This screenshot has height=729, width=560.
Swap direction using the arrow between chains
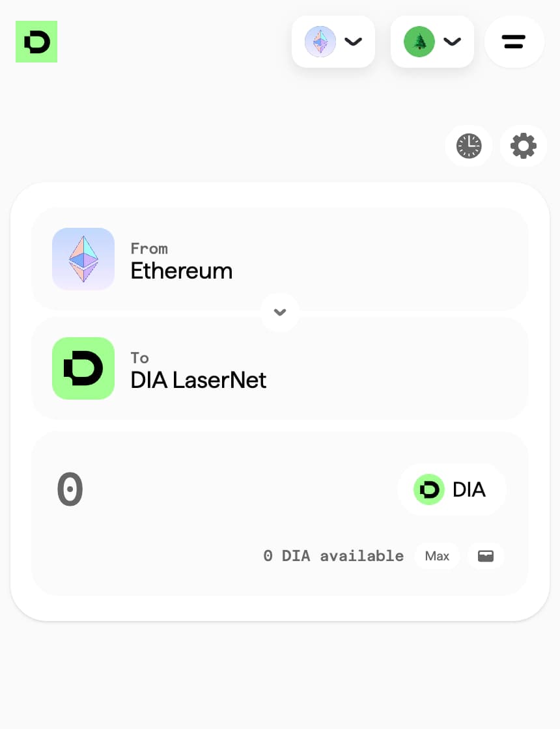tap(280, 312)
